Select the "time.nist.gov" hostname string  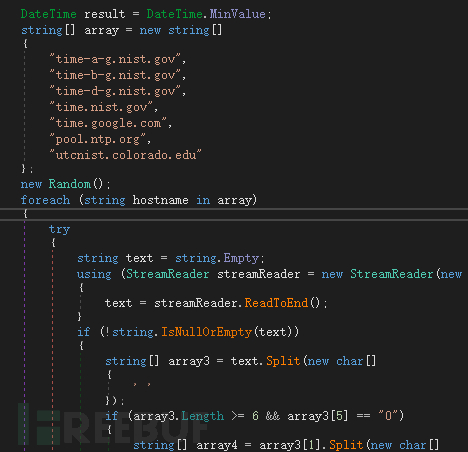[101, 107]
